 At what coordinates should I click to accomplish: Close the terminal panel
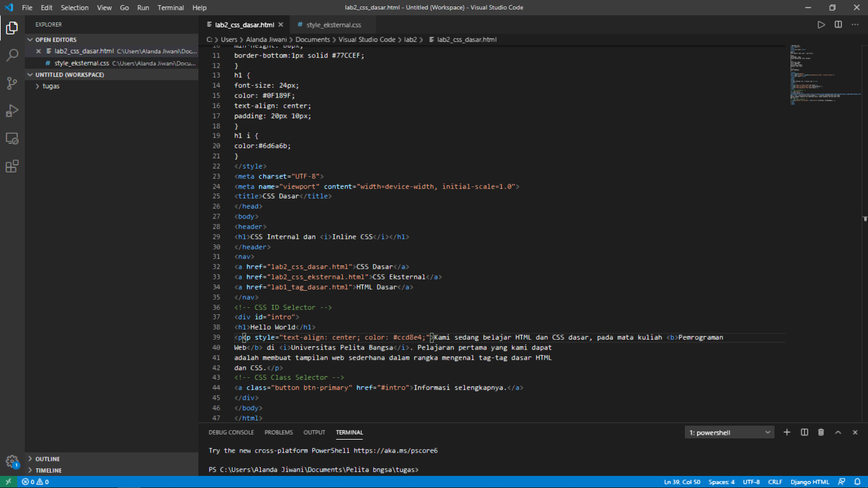(855, 432)
